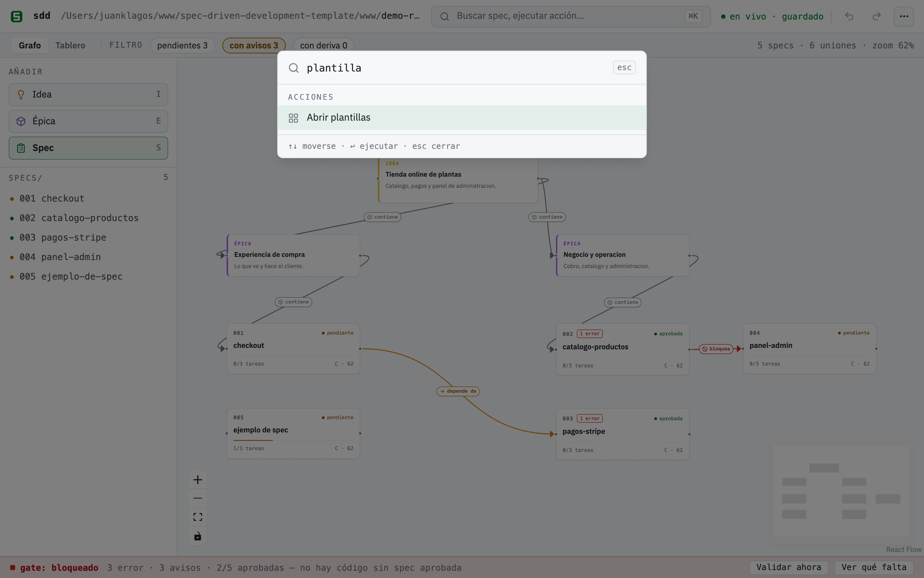Click the magnifier icon in command palette

[293, 68]
